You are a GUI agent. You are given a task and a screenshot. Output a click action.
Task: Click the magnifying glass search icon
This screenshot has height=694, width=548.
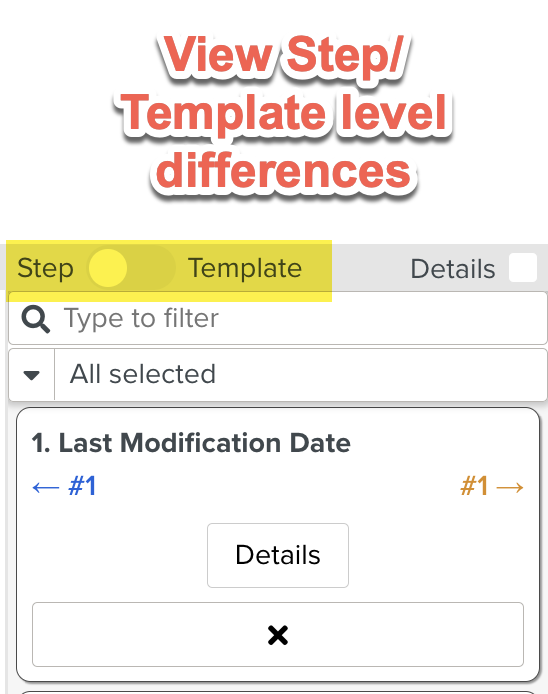tap(35, 319)
